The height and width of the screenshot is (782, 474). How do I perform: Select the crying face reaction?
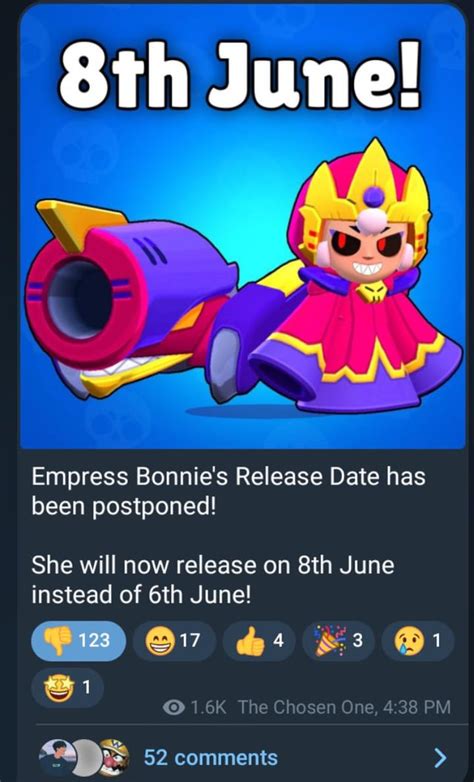pyautogui.click(x=418, y=640)
